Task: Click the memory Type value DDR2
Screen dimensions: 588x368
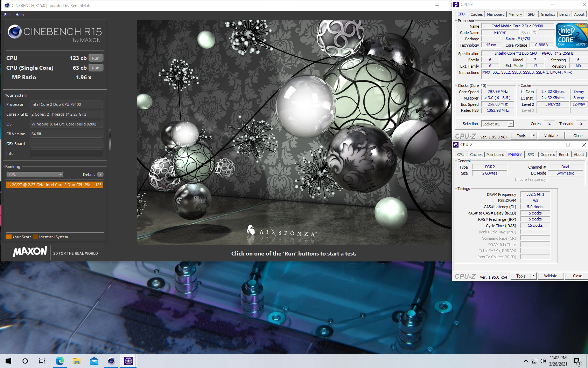Action: [490, 167]
